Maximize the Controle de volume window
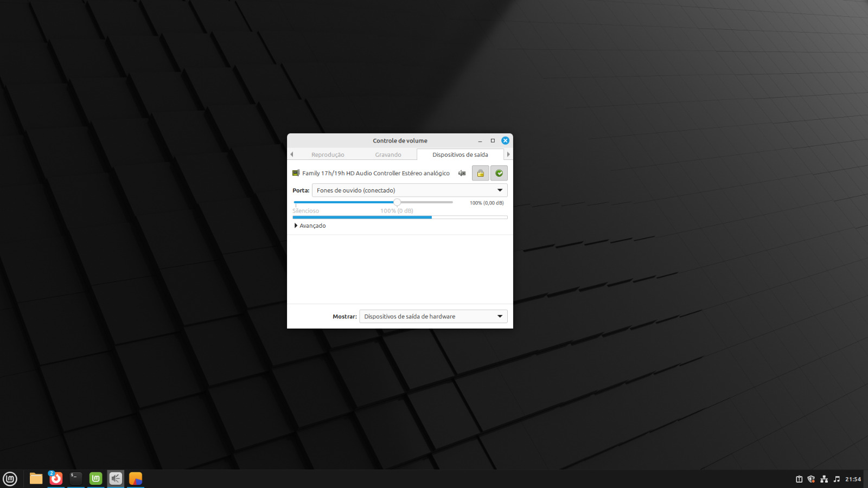This screenshot has height=488, width=868. [493, 140]
